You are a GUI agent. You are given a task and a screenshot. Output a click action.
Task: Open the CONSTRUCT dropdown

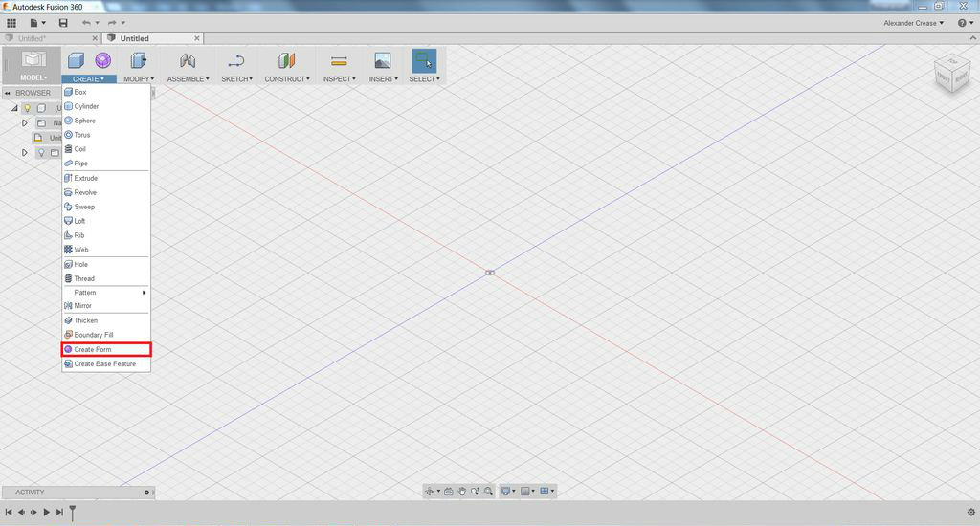pyautogui.click(x=287, y=79)
